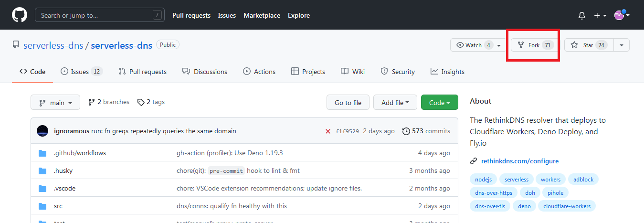Expand the Star lists dropdown arrow

tap(622, 45)
